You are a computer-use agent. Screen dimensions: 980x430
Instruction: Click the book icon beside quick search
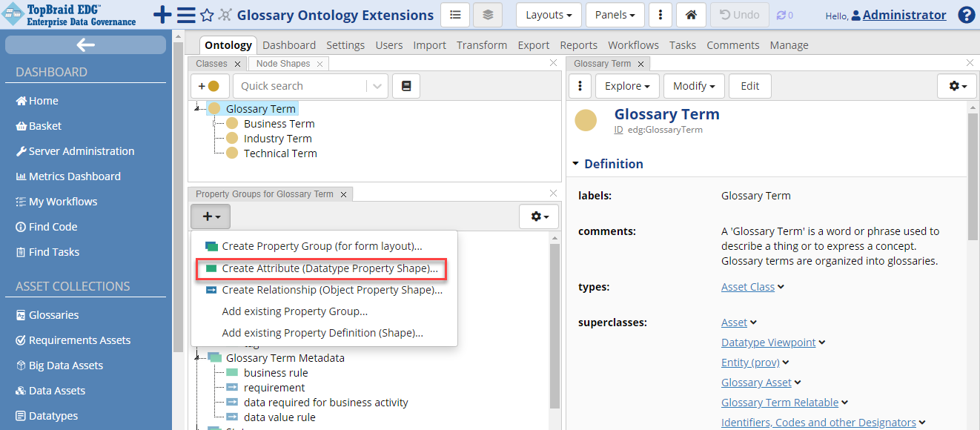(405, 86)
